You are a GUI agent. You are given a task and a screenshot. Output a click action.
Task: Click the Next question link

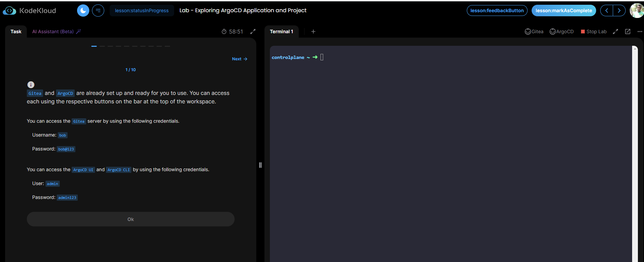coord(239,59)
